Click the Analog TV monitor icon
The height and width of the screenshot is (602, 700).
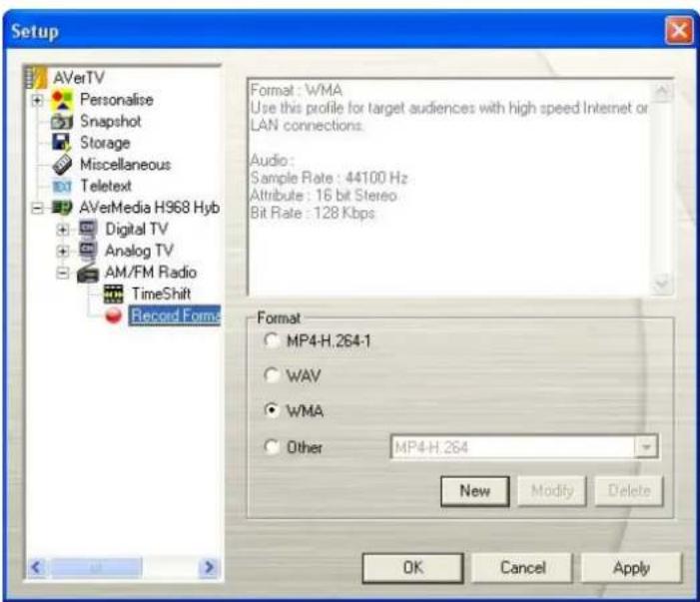(x=88, y=250)
